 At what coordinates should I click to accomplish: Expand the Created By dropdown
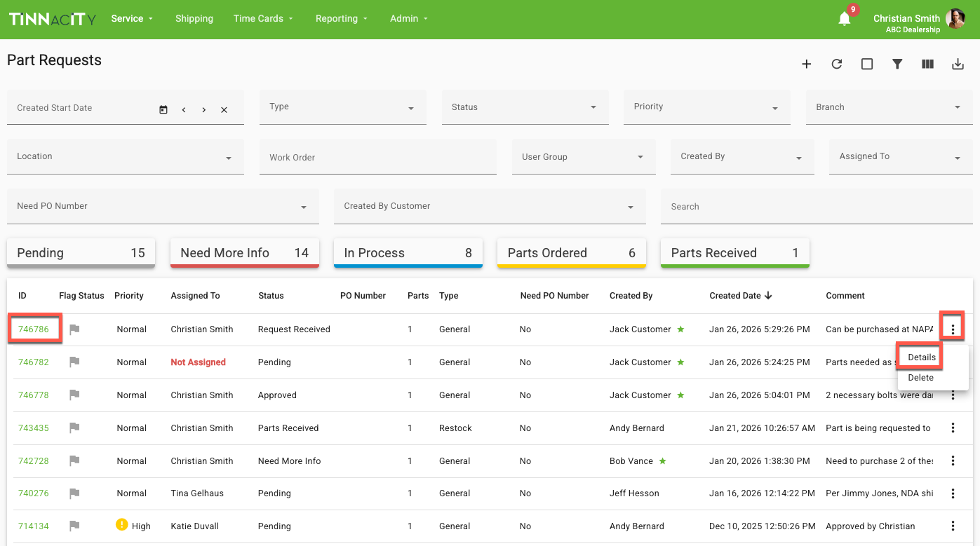743,156
